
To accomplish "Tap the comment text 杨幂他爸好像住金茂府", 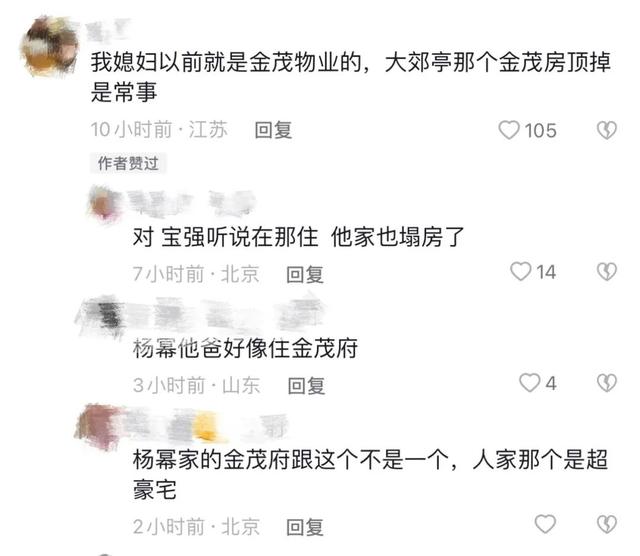I will [x=245, y=349].
